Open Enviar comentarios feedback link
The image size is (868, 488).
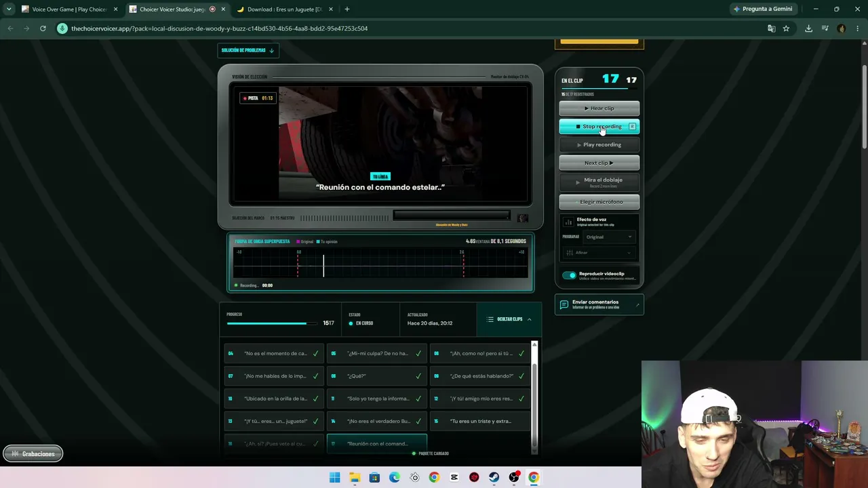click(x=599, y=304)
